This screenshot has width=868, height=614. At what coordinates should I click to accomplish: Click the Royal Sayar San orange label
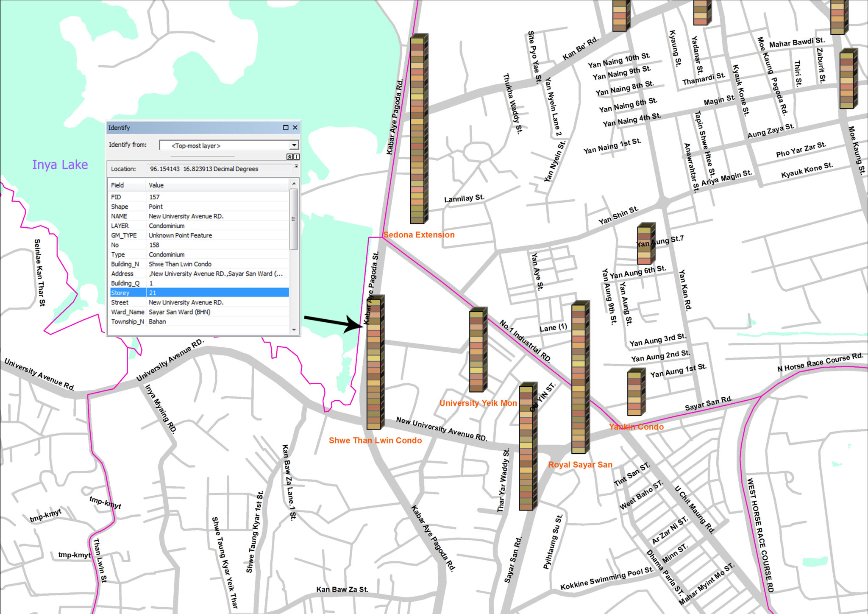(580, 465)
